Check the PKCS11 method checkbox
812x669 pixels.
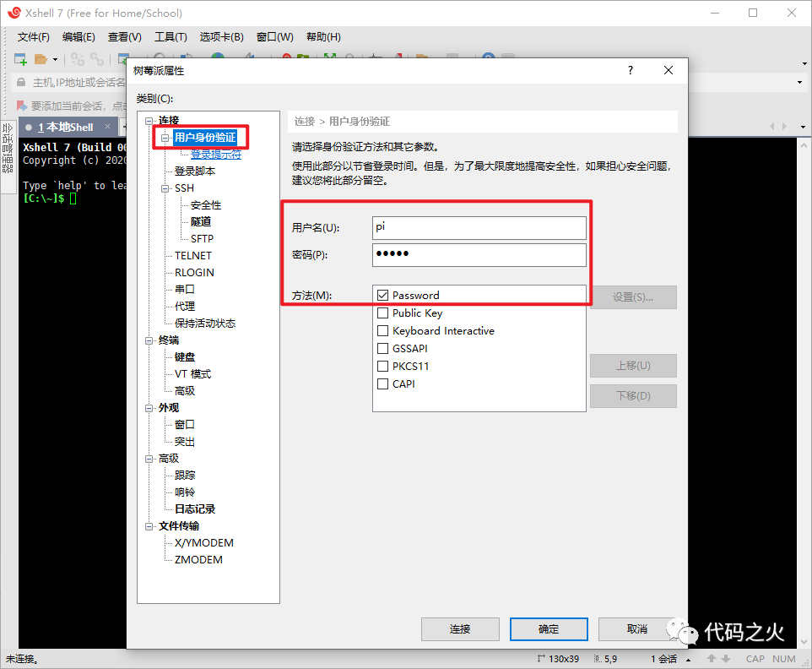pyautogui.click(x=382, y=366)
